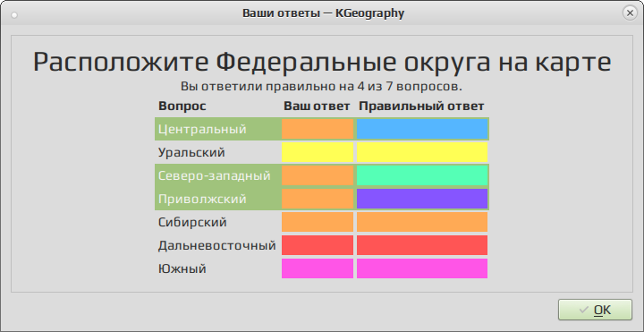Click your red answer swatch for Дальневосточный
This screenshot has height=332, width=644.
tap(318, 245)
